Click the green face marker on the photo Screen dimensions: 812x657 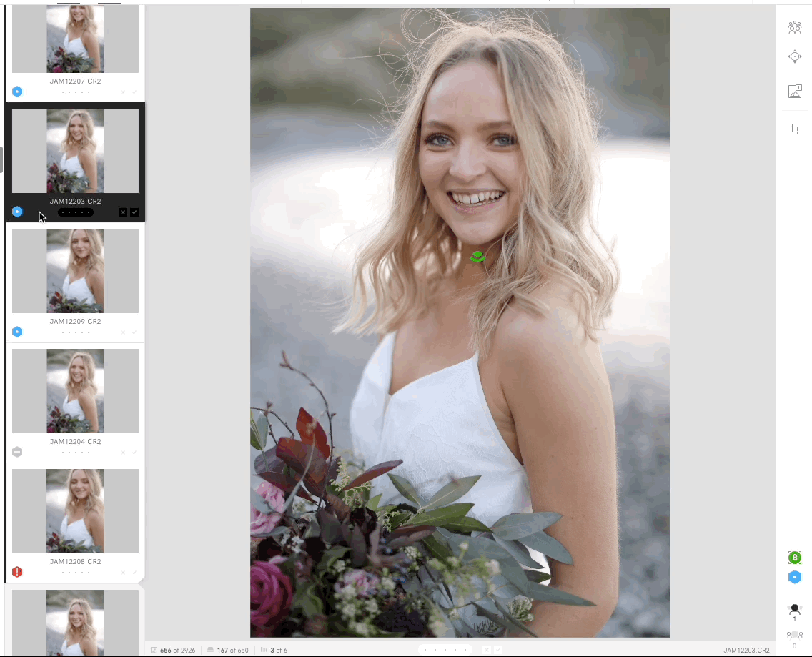click(477, 257)
